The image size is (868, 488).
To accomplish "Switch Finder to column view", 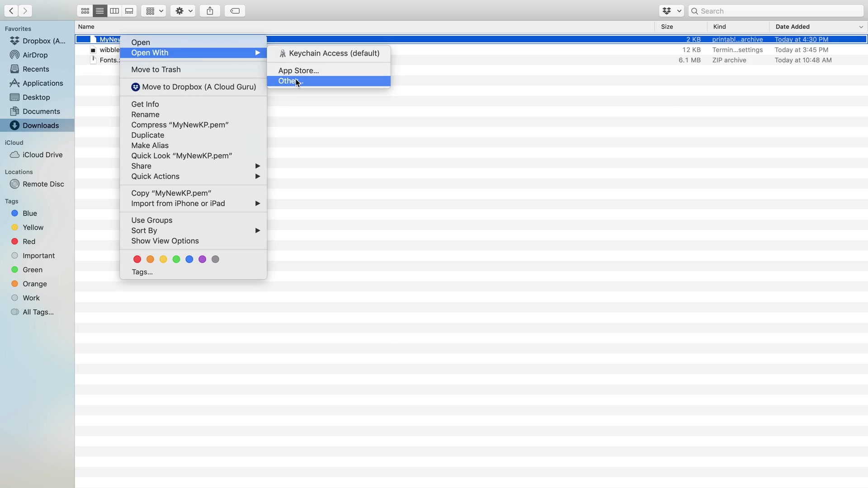I will point(114,11).
